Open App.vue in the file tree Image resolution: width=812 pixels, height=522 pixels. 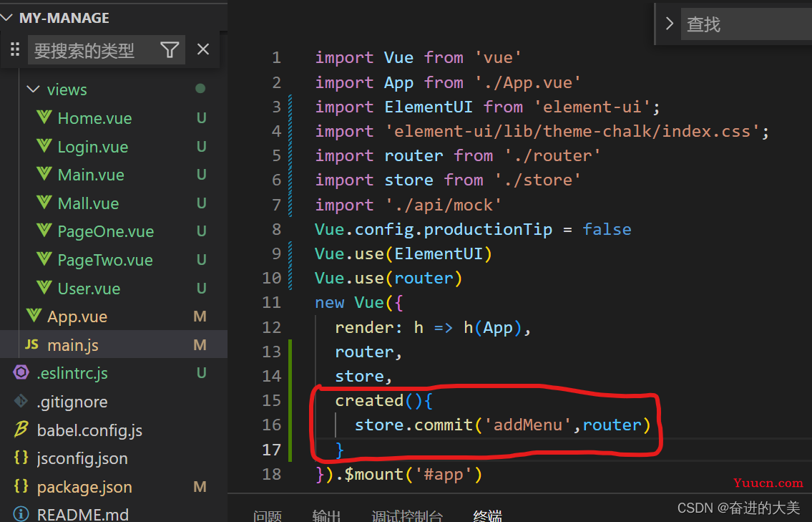point(77,316)
